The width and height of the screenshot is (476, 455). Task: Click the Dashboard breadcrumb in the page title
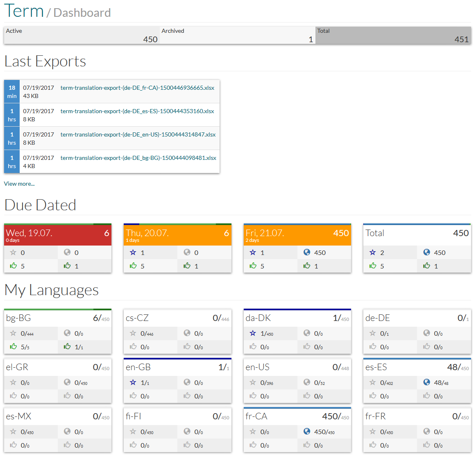point(82,13)
